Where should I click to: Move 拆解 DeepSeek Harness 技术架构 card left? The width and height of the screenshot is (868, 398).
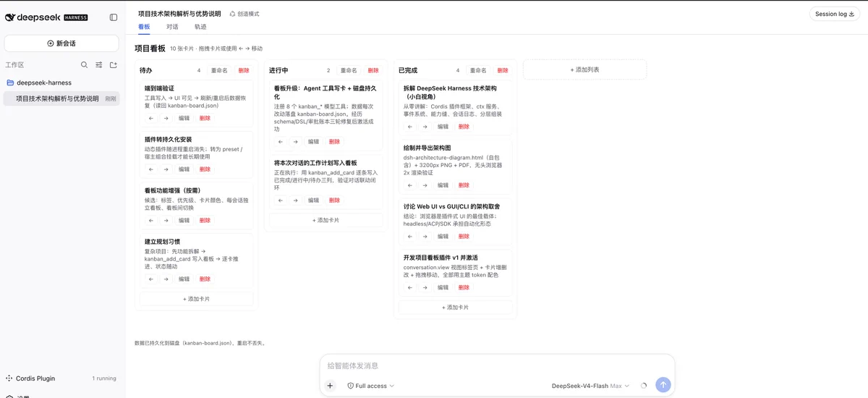[410, 127]
